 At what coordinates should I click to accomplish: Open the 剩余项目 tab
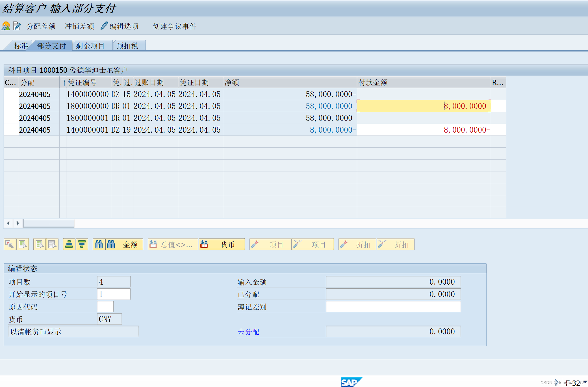coord(90,46)
